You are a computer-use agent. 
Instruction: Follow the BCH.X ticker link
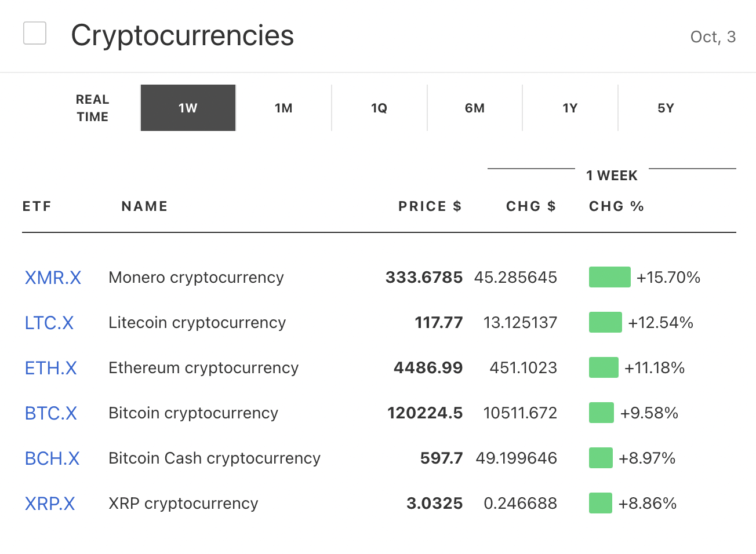pos(52,458)
